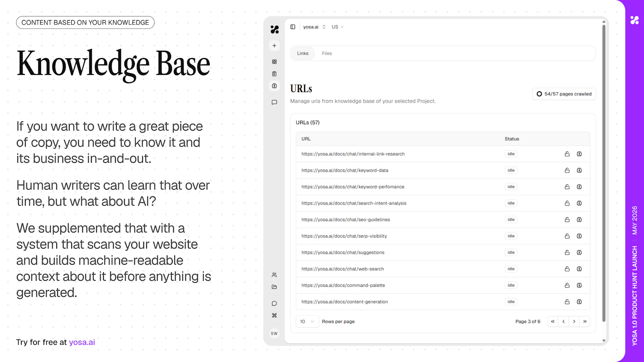
Task: Go to the last page of URLs
Action: pos(585,322)
